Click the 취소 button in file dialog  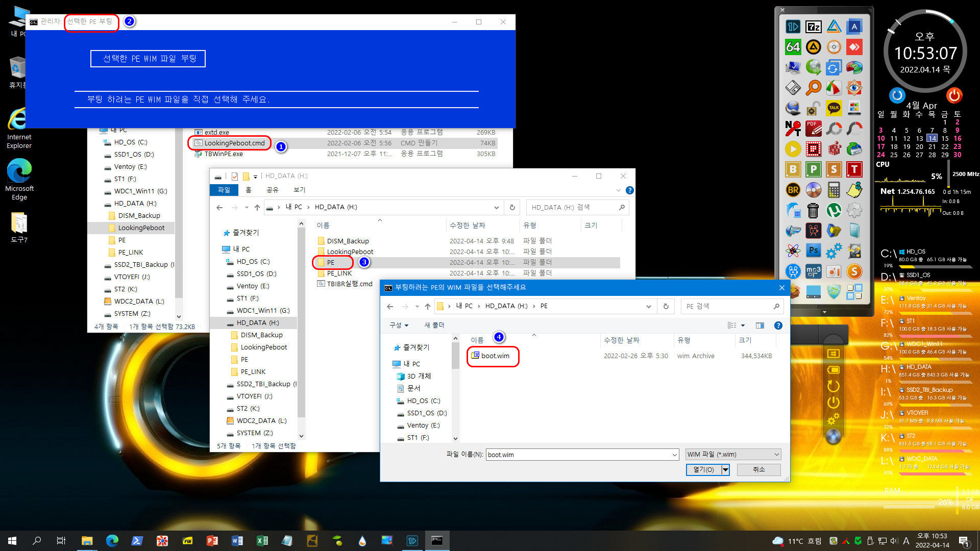pyautogui.click(x=759, y=469)
